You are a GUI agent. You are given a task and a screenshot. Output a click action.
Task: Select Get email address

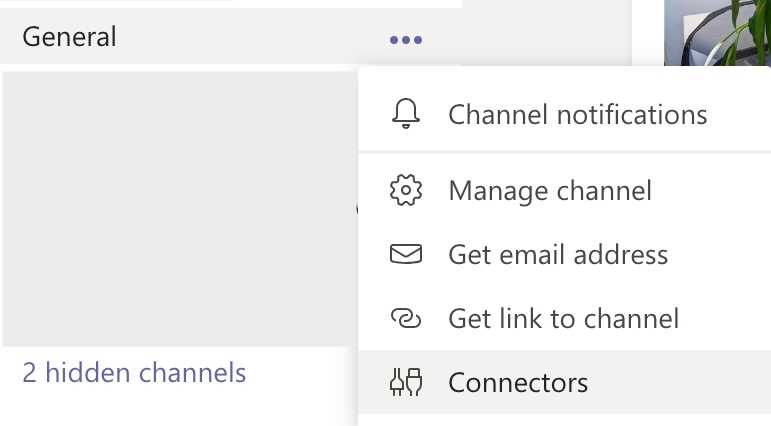click(x=564, y=254)
